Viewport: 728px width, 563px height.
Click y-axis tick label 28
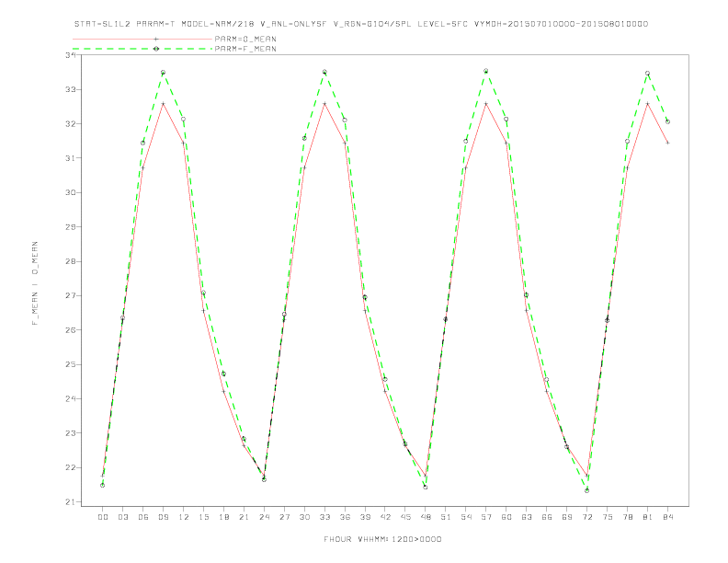pos(71,261)
